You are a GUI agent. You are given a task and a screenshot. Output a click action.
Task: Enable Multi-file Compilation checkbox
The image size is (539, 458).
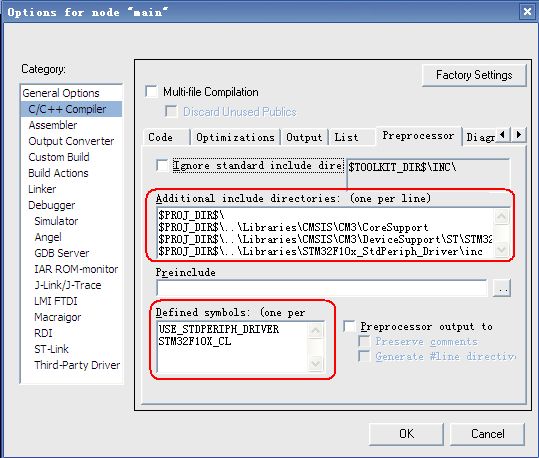pyautogui.click(x=152, y=91)
